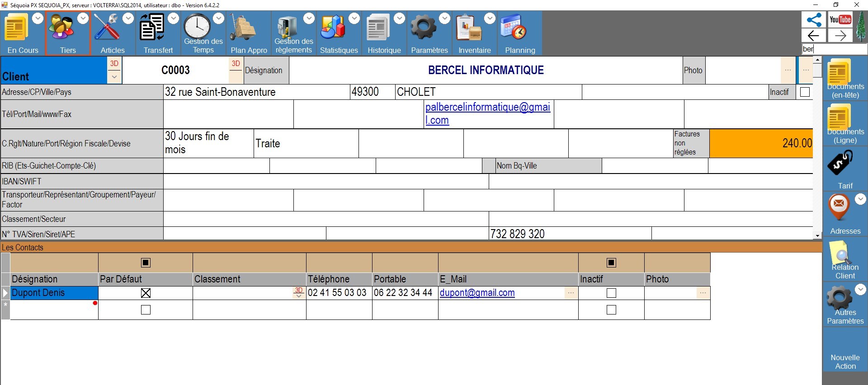The height and width of the screenshot is (385, 868).
Task: Expand the Statistiques dropdown arrow
Action: pyautogui.click(x=354, y=18)
